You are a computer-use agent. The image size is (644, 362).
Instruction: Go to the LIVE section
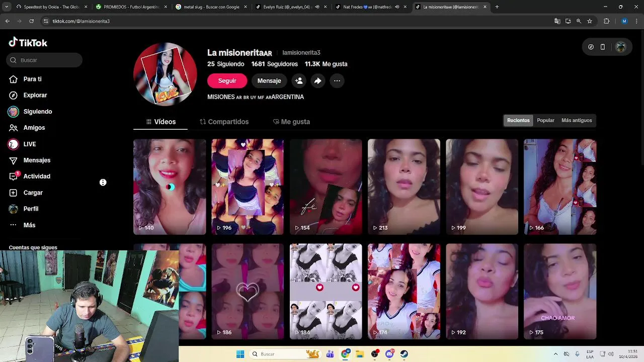point(22,144)
